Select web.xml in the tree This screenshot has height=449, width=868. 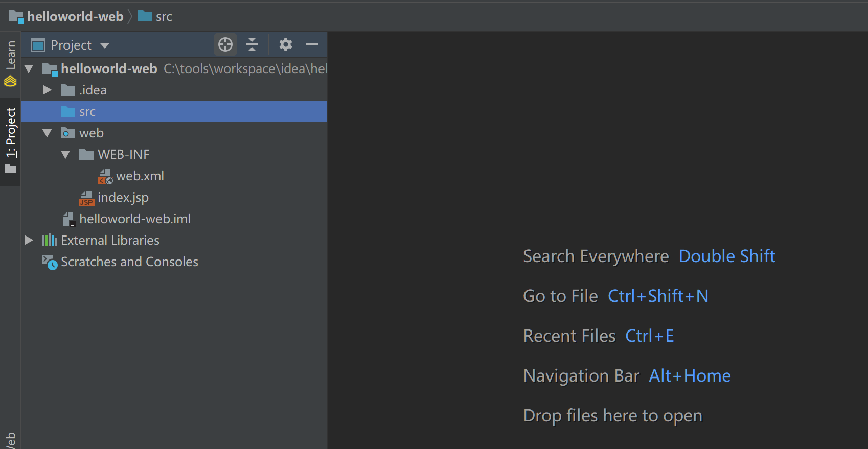tap(140, 176)
